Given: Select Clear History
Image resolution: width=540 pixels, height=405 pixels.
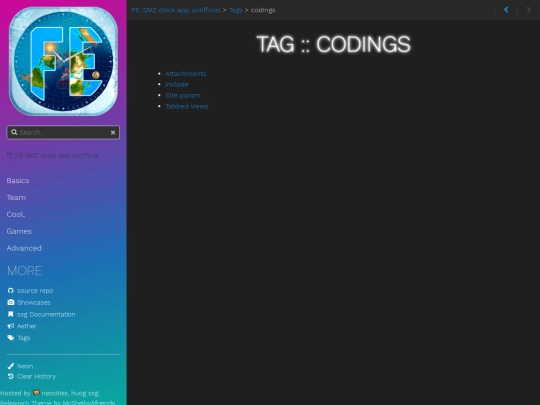Looking at the screenshot, I should coord(37,376).
